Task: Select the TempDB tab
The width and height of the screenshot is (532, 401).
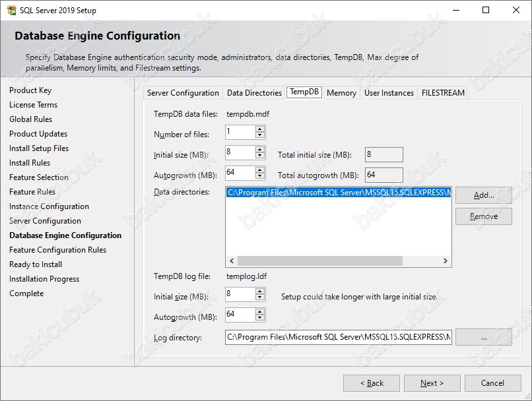Action: click(x=304, y=92)
